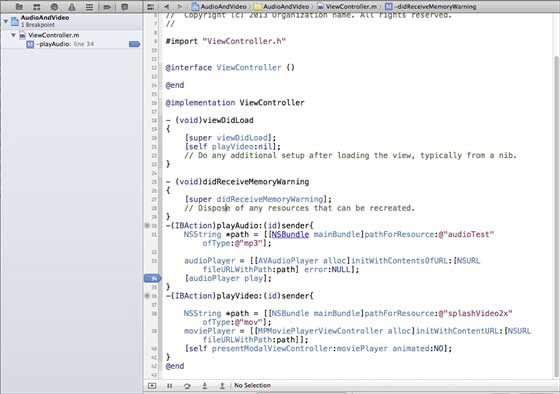560x394 pixels.
Task: Disable the playAudio breakpoint in navigator
Action: pos(134,44)
